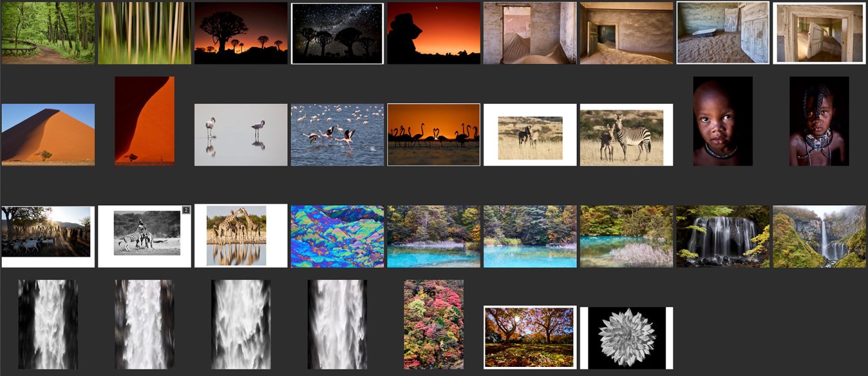Open the giraffes drinking at waterhole photo
Viewport: 868px width, 376px height.
pyautogui.click(x=236, y=236)
